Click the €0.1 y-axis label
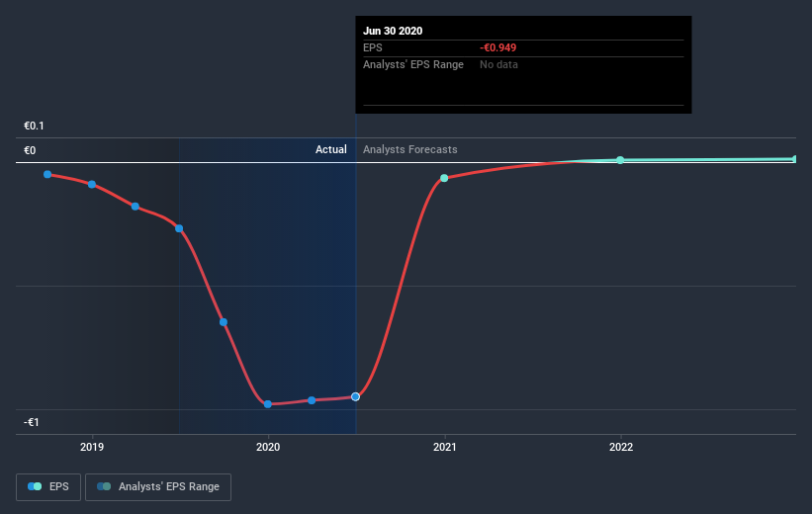This screenshot has width=812, height=514. pos(35,126)
